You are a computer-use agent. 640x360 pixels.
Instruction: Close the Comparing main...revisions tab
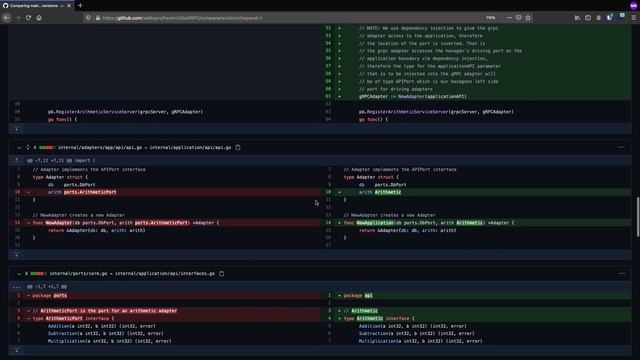[69, 6]
